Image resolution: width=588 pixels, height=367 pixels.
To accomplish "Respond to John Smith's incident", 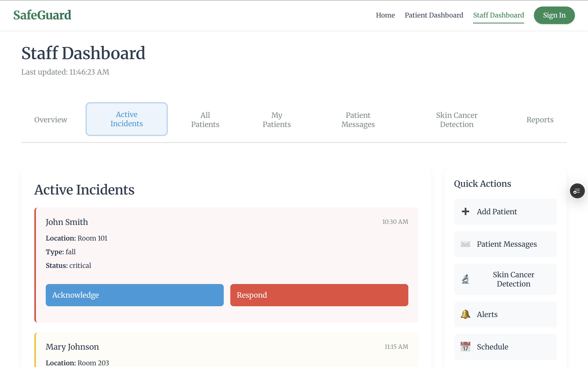I will 319,295.
